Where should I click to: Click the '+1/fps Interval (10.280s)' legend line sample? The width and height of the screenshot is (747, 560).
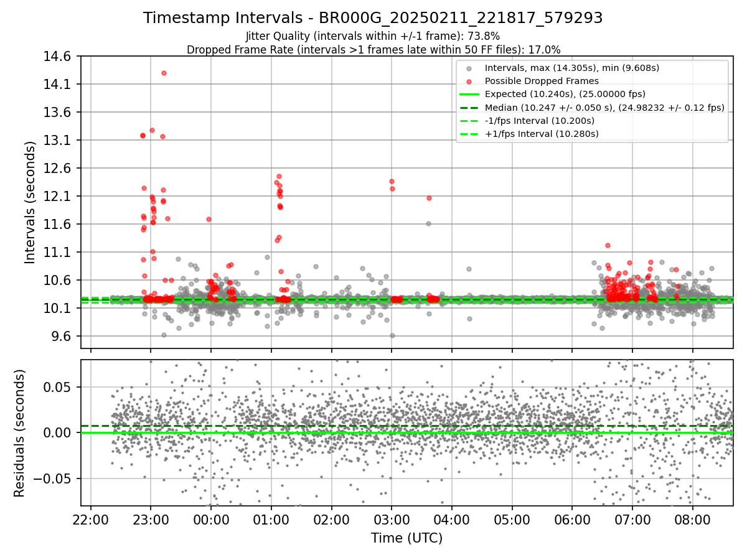point(469,134)
